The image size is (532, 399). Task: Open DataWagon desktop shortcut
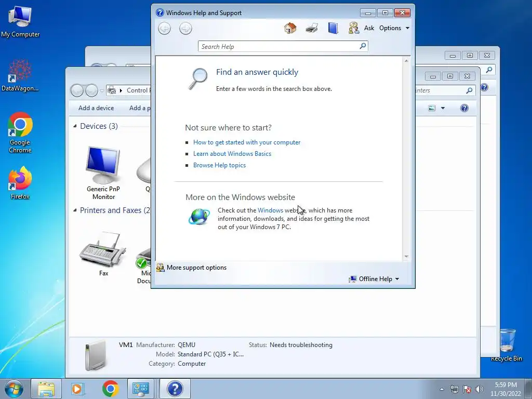pyautogui.click(x=20, y=75)
